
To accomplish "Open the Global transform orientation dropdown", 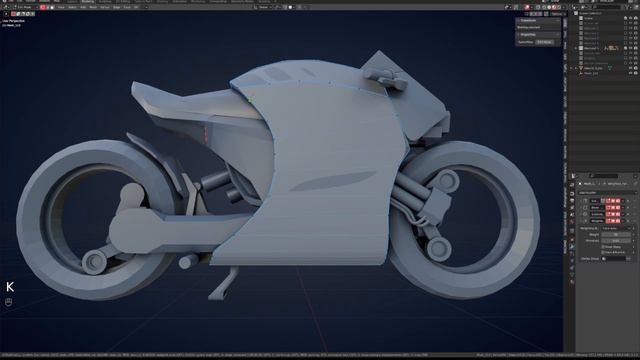I will click(x=263, y=7).
